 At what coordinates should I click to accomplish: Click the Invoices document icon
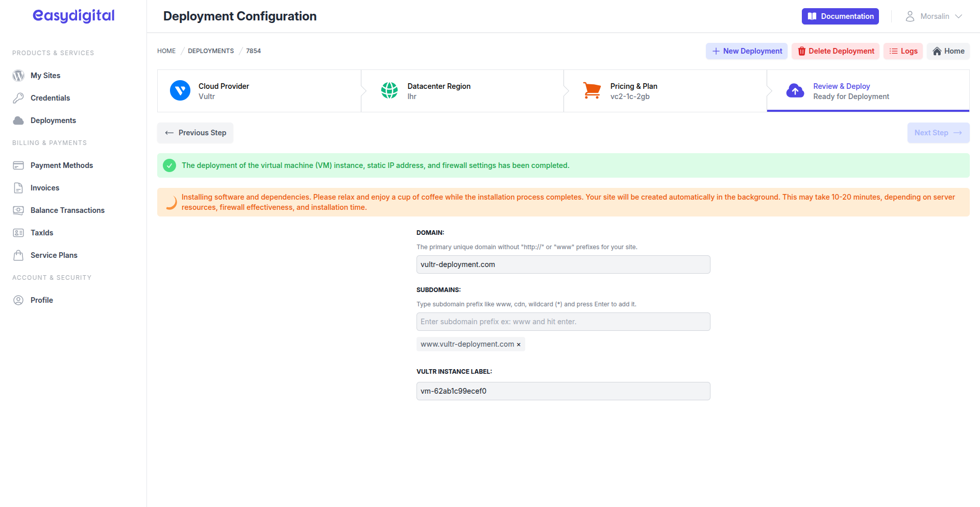pyautogui.click(x=19, y=187)
